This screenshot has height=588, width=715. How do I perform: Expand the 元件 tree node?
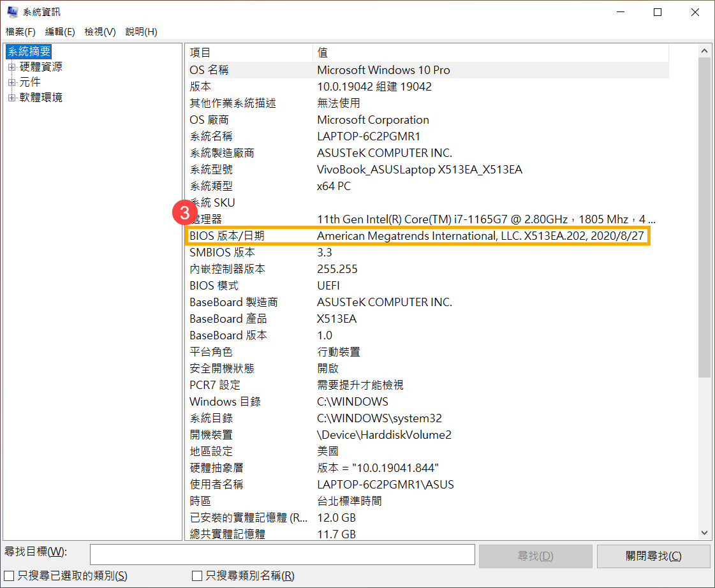(11, 82)
